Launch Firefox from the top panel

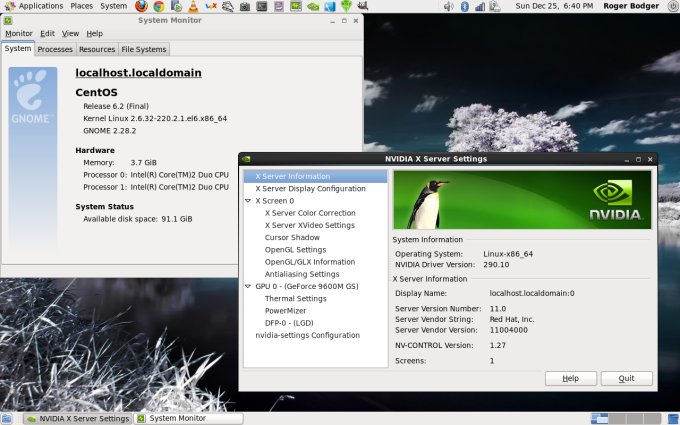141,6
